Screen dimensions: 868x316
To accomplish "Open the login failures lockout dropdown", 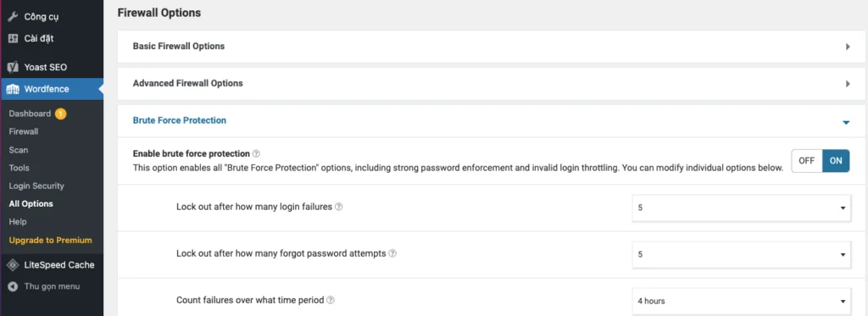I will point(741,208).
